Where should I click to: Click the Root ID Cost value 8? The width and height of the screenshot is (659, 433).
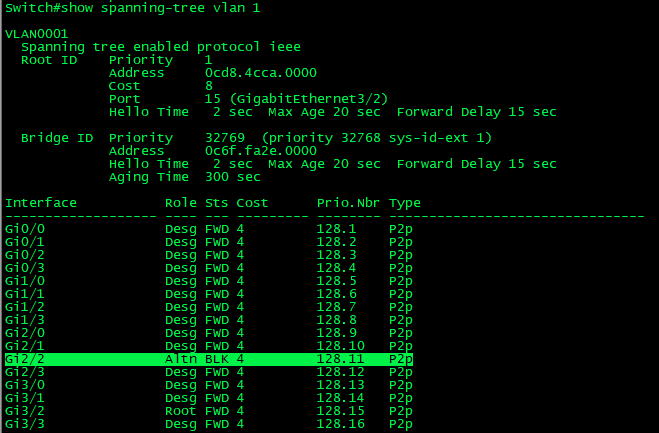(209, 86)
